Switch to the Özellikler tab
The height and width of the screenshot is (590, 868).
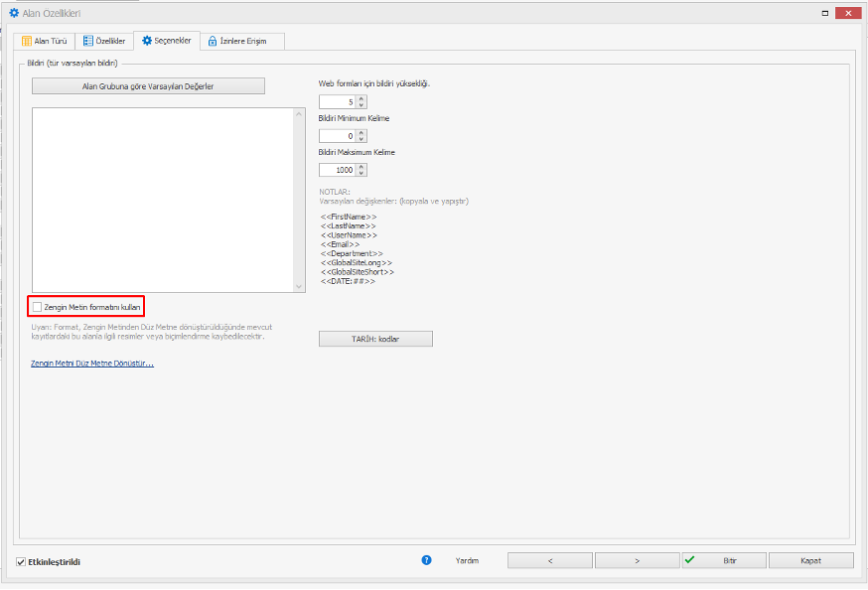(x=104, y=41)
